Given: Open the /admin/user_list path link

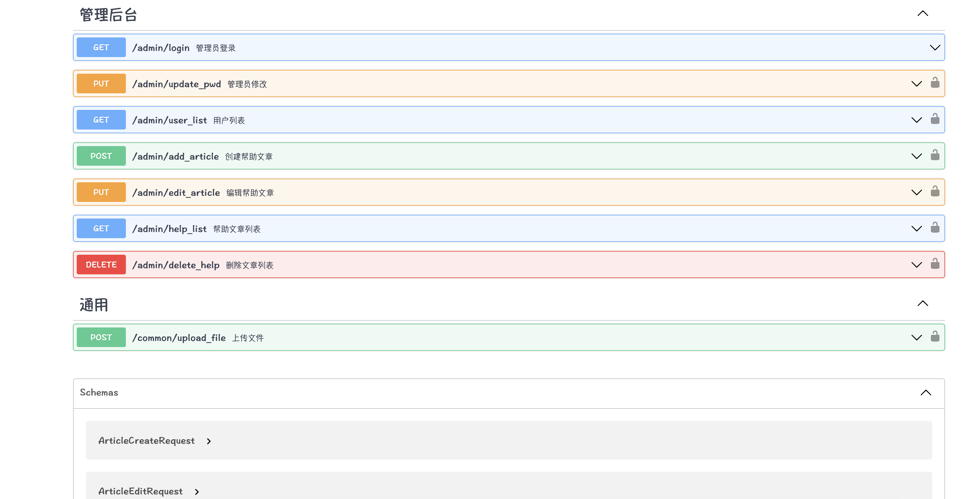Looking at the screenshot, I should click(x=169, y=120).
